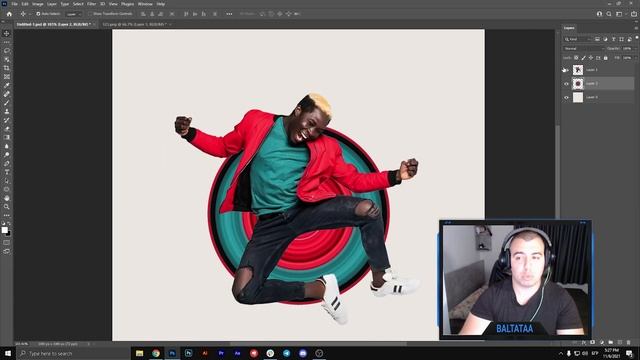The height and width of the screenshot is (360, 640).
Task: Select the Blur tool
Action: (7, 146)
